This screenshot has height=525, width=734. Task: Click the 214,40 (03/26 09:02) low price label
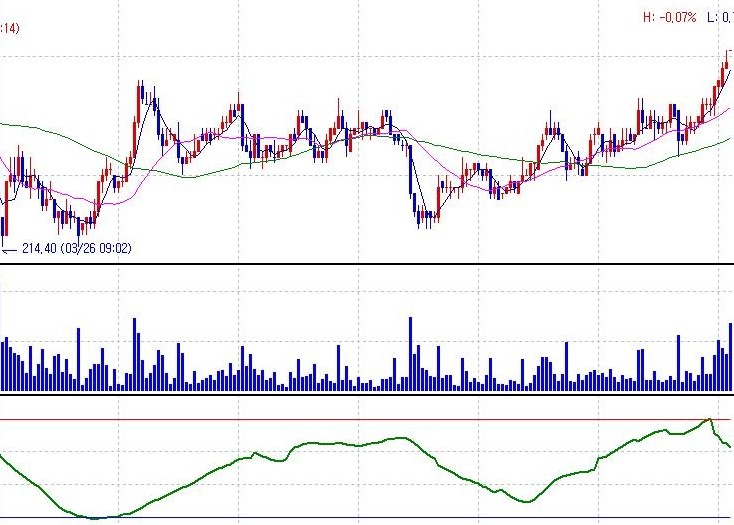(74, 248)
